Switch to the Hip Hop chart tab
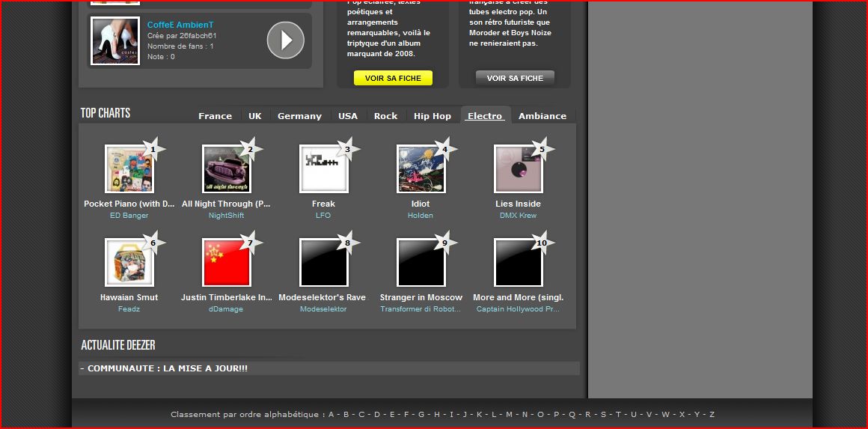The height and width of the screenshot is (429, 868). [433, 116]
